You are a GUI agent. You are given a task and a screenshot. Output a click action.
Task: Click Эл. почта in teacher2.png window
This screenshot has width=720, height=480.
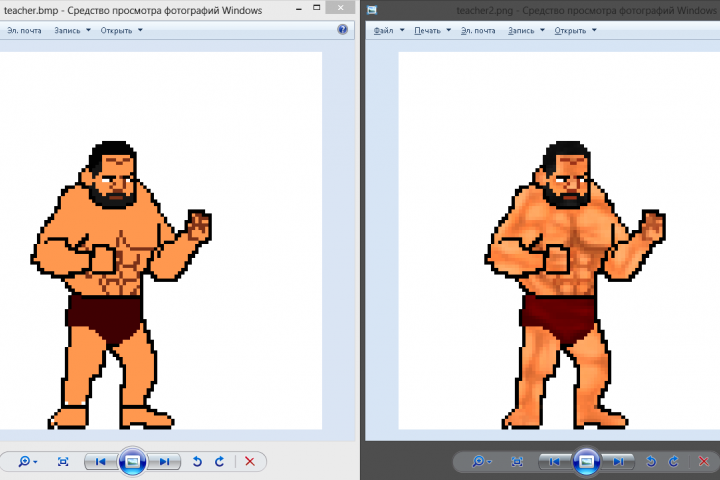(x=478, y=30)
